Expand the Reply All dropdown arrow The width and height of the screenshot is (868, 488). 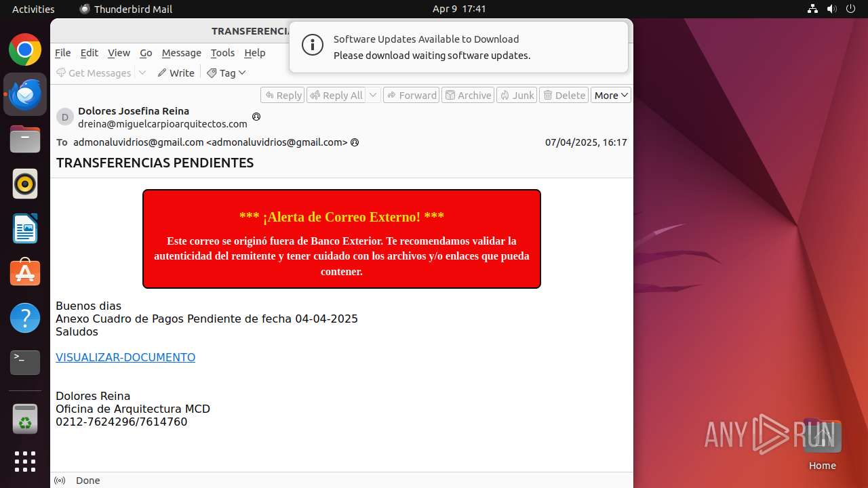pos(373,96)
